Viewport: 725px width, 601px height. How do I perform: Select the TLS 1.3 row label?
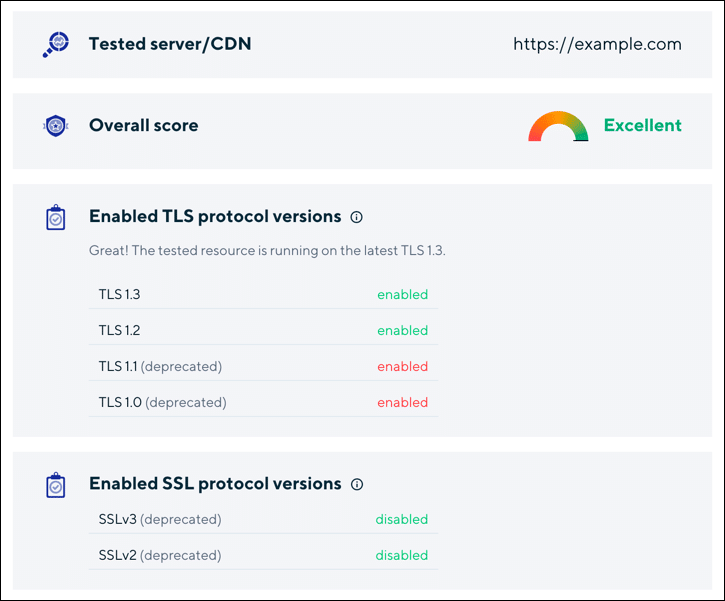coord(119,295)
